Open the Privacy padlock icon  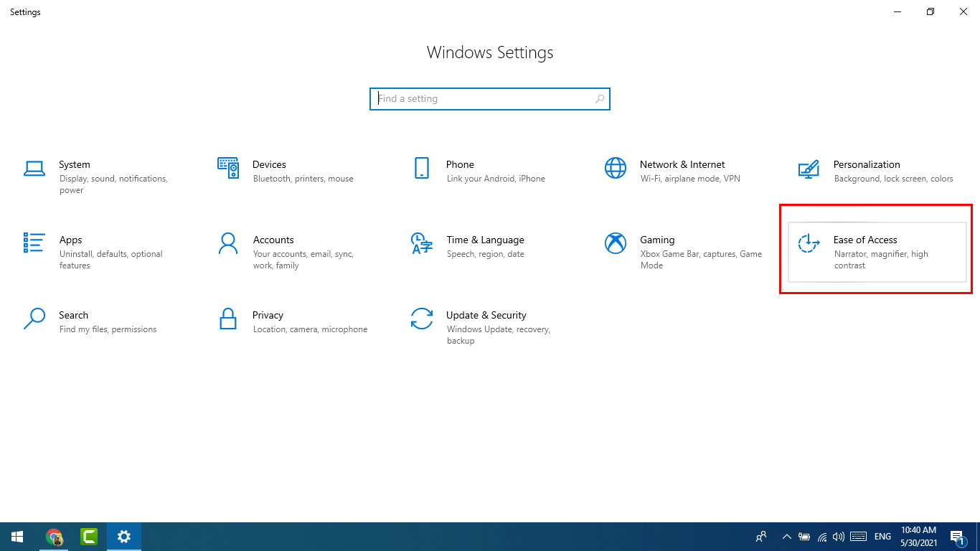[x=228, y=319]
